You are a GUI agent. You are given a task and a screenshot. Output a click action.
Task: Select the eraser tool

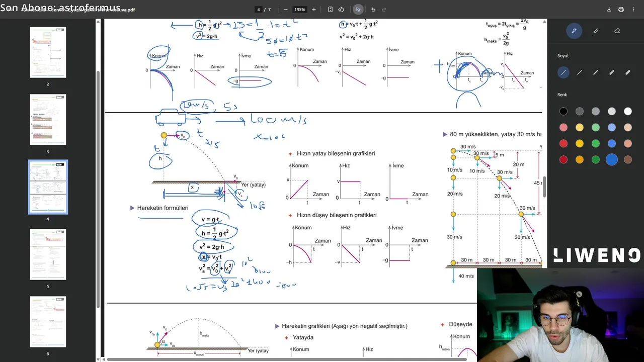coord(617,31)
